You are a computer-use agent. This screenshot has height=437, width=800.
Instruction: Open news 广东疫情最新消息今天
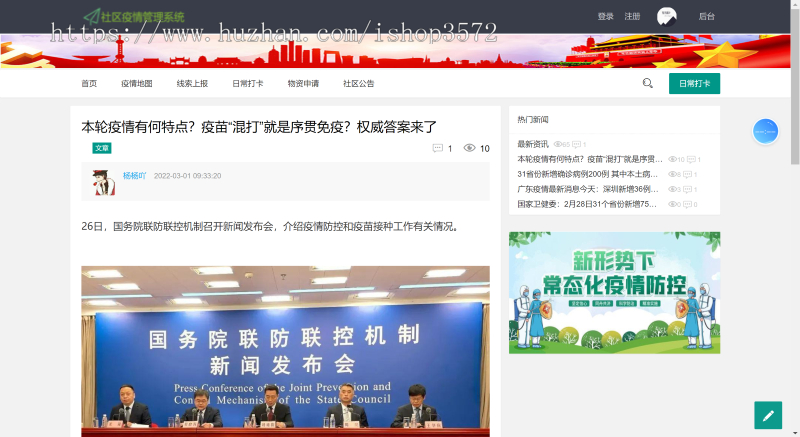pyautogui.click(x=588, y=189)
